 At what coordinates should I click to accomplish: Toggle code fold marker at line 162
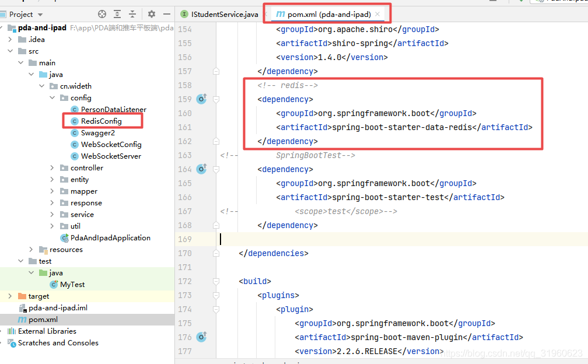pyautogui.click(x=216, y=141)
